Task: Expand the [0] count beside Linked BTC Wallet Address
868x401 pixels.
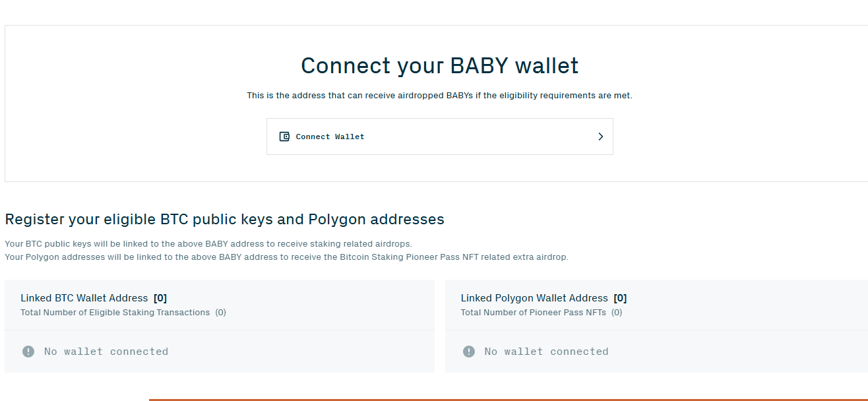Action: [x=160, y=297]
